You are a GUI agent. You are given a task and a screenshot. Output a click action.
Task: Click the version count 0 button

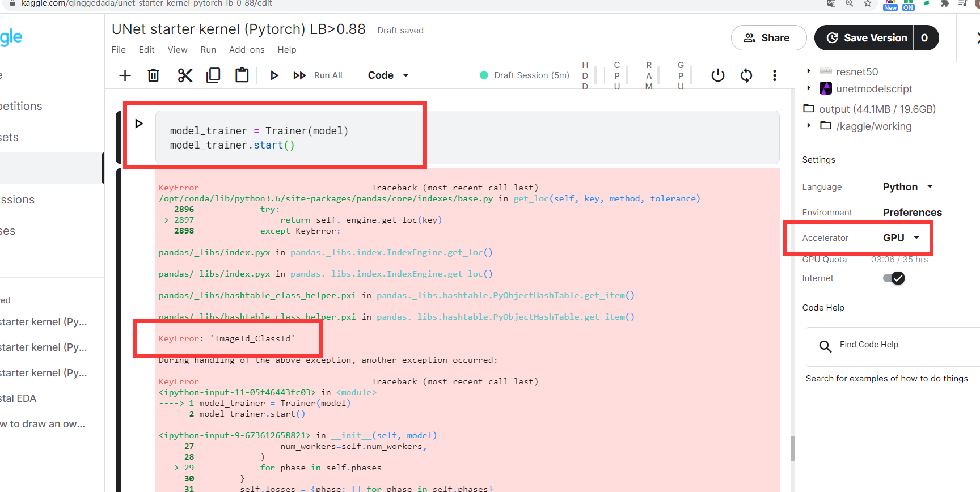[926, 38]
